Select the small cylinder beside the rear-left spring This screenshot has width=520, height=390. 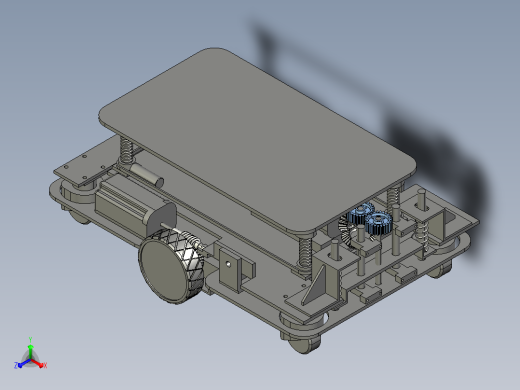coord(147,174)
